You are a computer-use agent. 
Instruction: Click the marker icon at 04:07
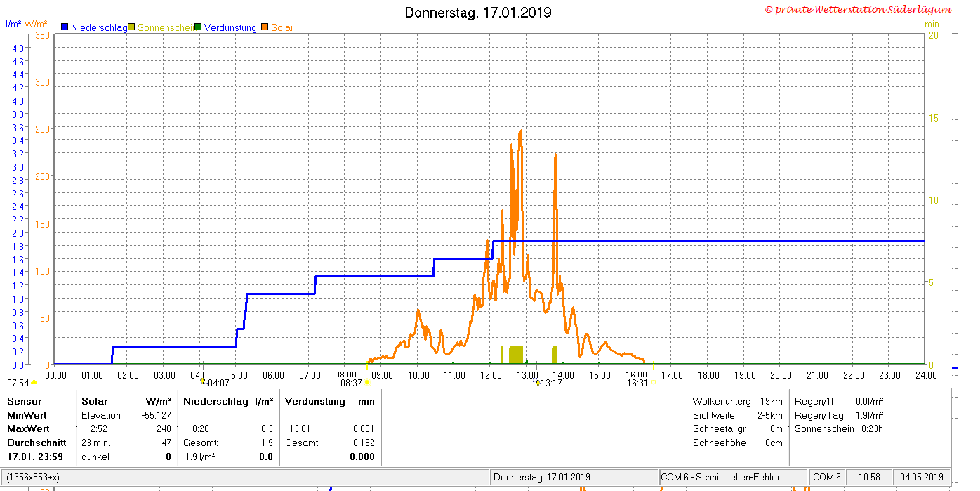pos(203,381)
